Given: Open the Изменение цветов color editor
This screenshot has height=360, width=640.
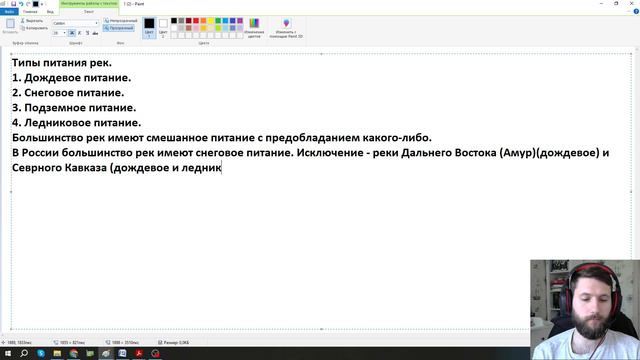Looking at the screenshot, I should pos(254,28).
